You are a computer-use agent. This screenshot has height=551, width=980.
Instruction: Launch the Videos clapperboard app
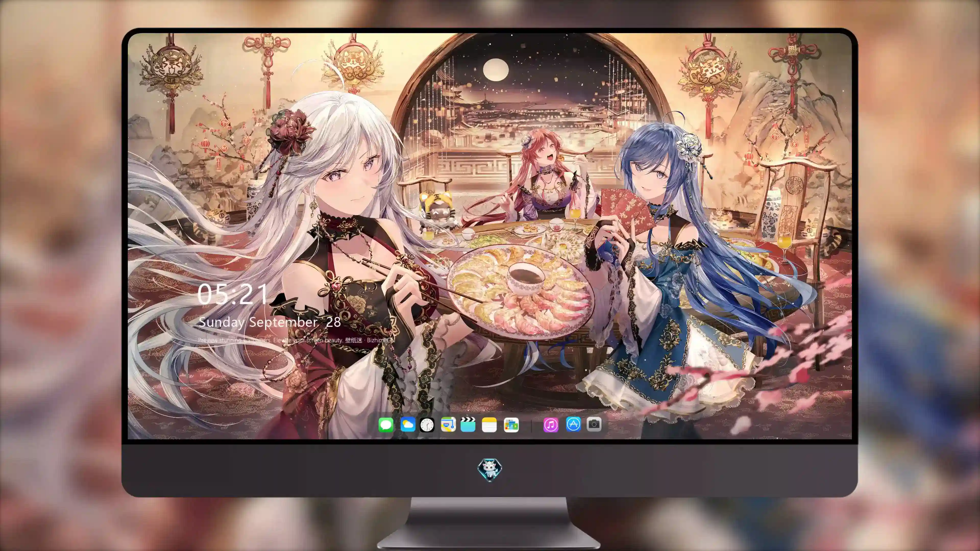click(468, 425)
